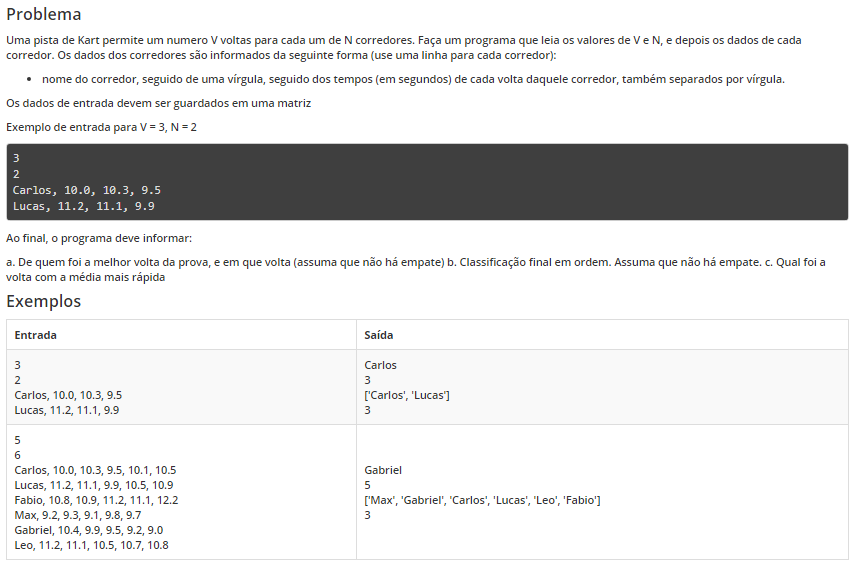This screenshot has height=569, width=860.
Task: Click the 'Carlos' output in first example row
Action: pyautogui.click(x=380, y=365)
